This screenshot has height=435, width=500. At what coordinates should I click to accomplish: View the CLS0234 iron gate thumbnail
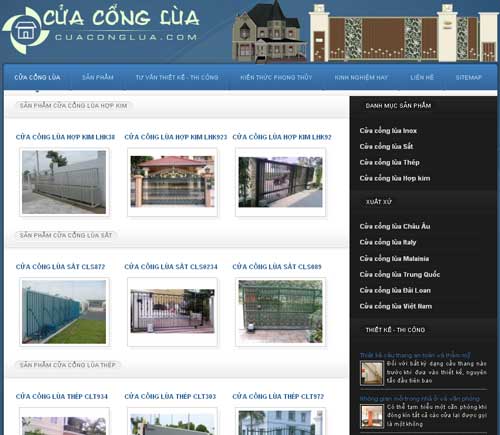tap(172, 312)
